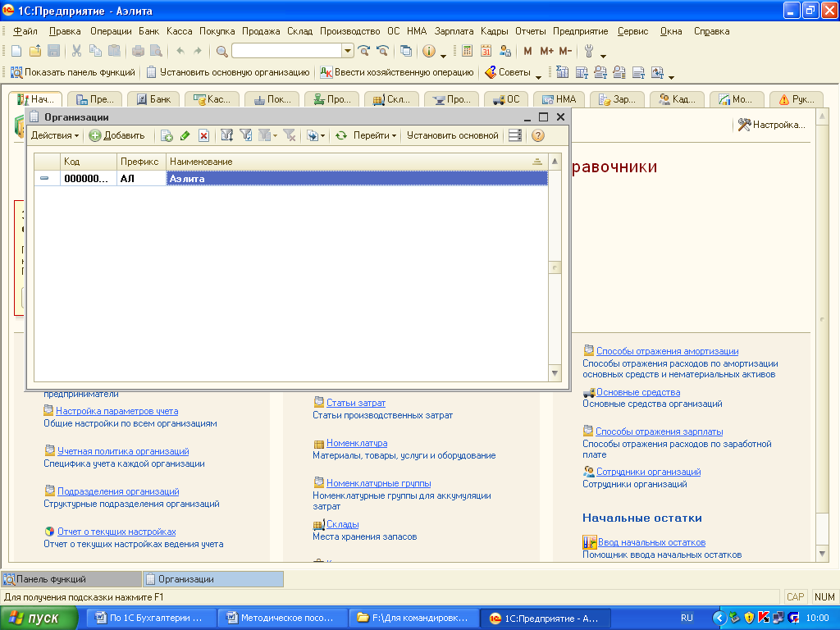Click Ввести хозяйственную операцию button

click(x=397, y=72)
